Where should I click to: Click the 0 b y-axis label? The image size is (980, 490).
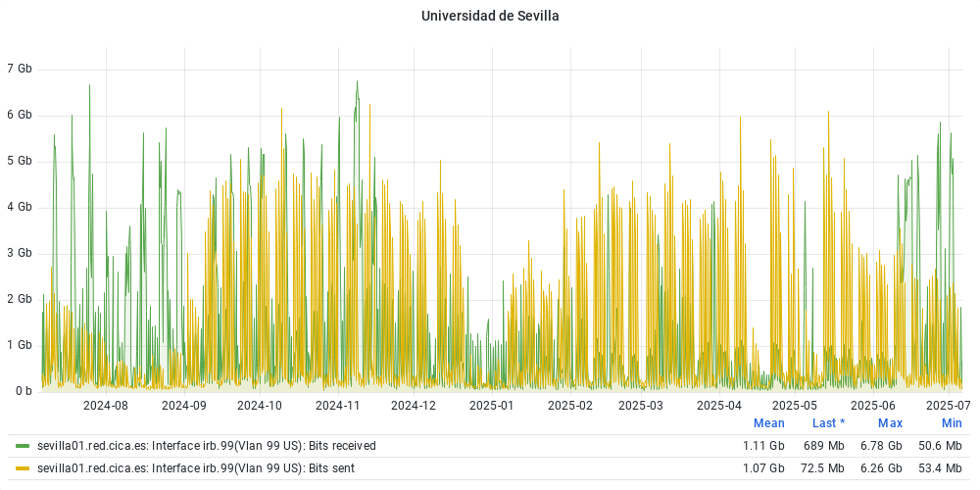click(23, 391)
